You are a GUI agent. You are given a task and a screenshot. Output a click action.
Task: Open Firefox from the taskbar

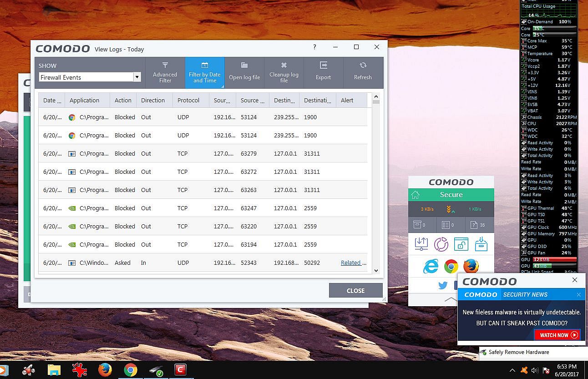[105, 370]
